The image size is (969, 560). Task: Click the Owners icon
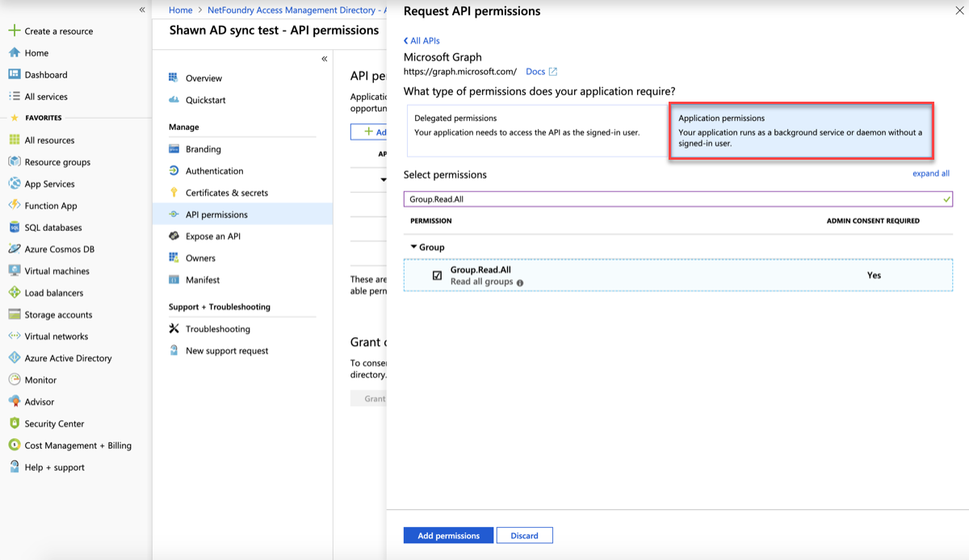pos(173,257)
